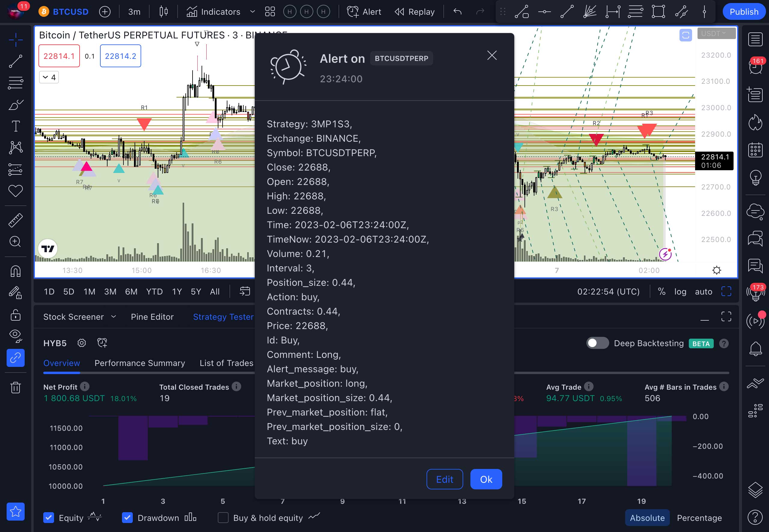This screenshot has width=769, height=532.
Task: Open the chart patterns tool
Action: 16,147
